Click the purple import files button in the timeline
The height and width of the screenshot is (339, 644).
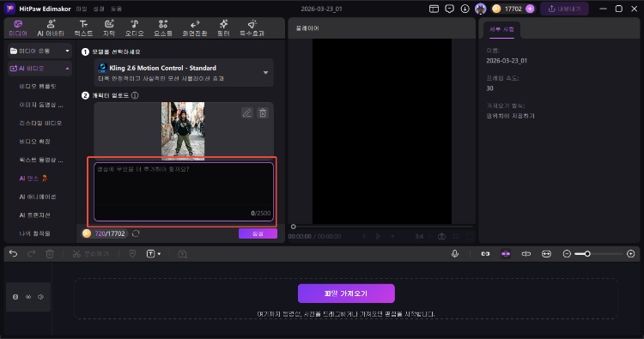[x=346, y=294]
